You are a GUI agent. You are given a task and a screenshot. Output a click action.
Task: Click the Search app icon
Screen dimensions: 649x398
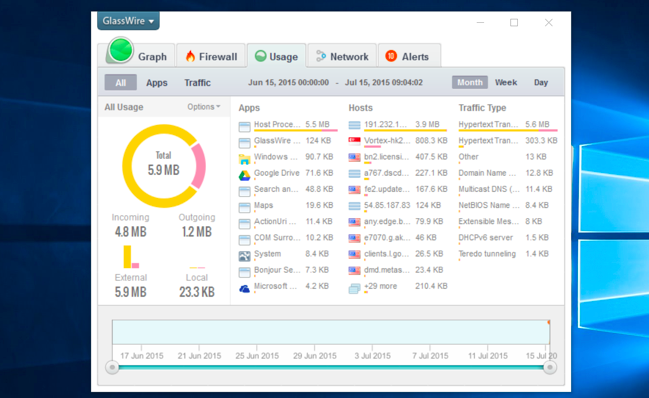245,191
